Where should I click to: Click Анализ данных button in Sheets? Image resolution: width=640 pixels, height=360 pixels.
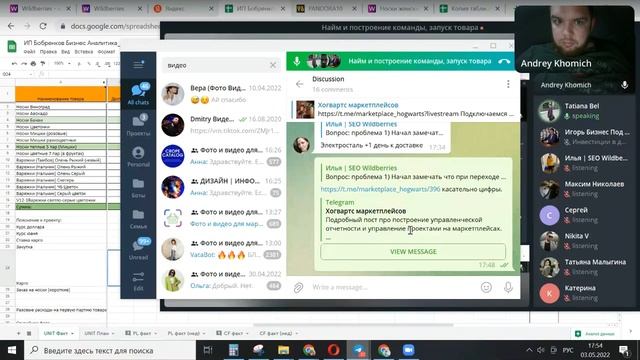click(595, 333)
